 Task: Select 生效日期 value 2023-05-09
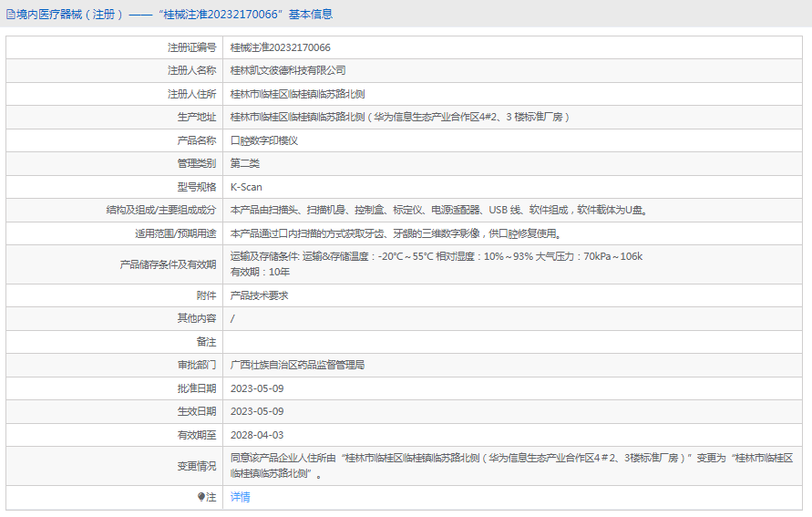(x=257, y=411)
